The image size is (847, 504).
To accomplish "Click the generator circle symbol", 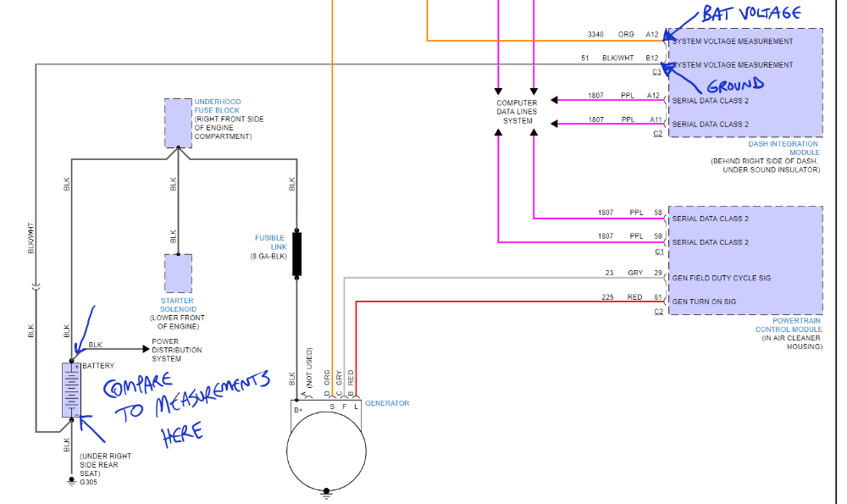I will point(326,448).
